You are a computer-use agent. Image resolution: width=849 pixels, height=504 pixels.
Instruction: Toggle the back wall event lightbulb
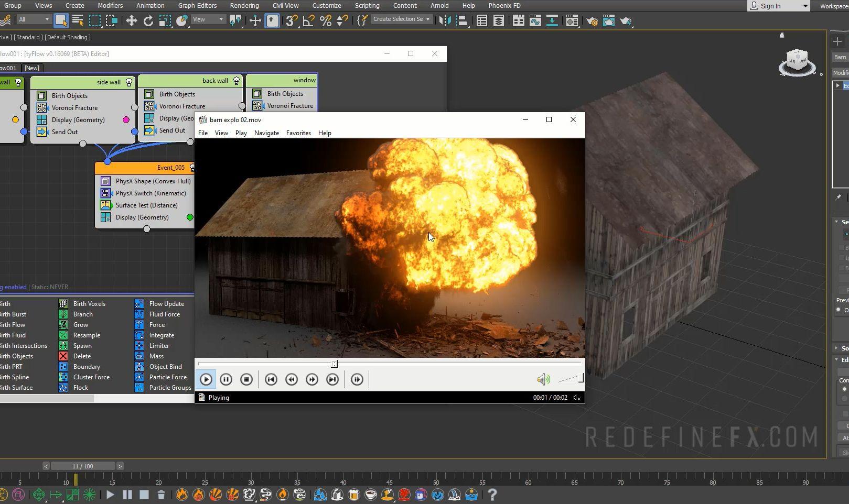237,81
